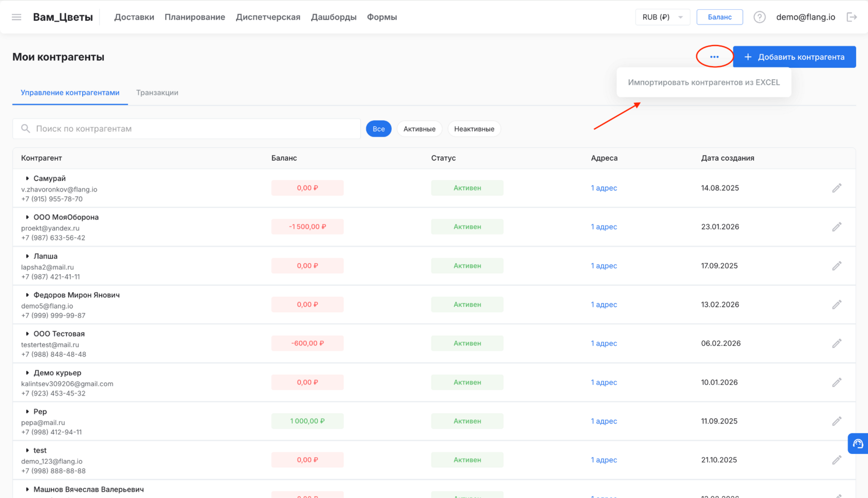Filter by Активные counterparties
This screenshot has height=498, width=868.
[419, 129]
